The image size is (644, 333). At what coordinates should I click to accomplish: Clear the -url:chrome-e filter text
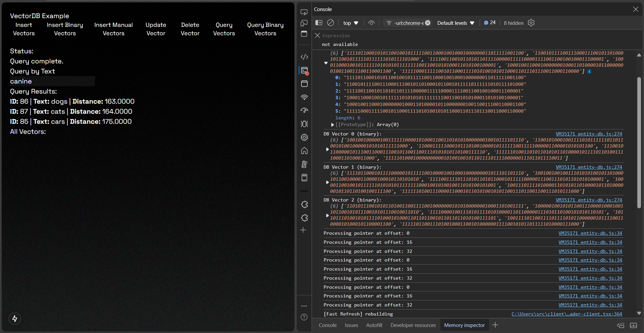tap(428, 23)
